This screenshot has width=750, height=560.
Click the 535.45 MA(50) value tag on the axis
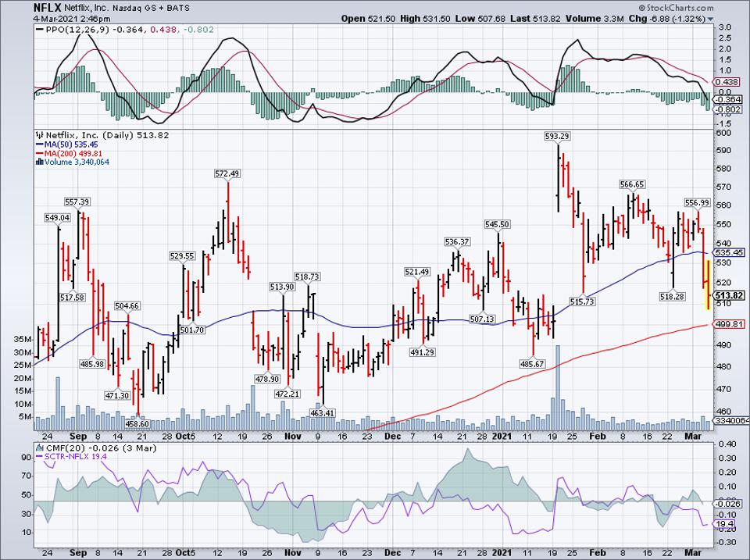click(732, 253)
